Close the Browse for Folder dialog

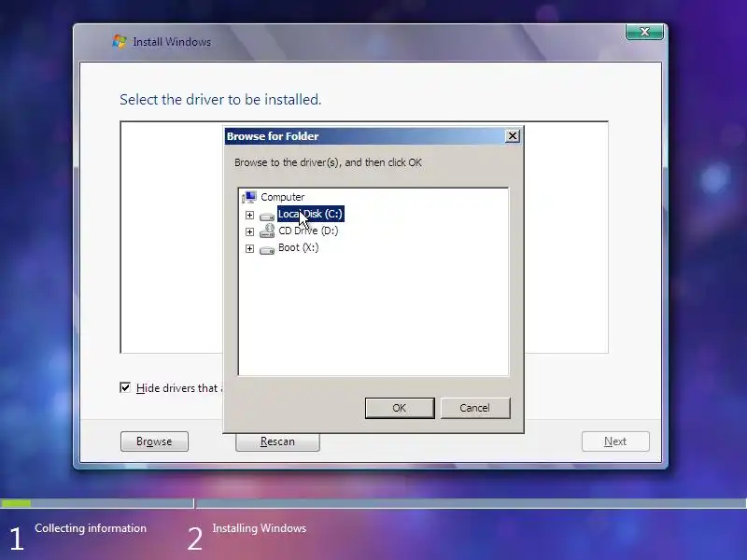[x=512, y=136]
